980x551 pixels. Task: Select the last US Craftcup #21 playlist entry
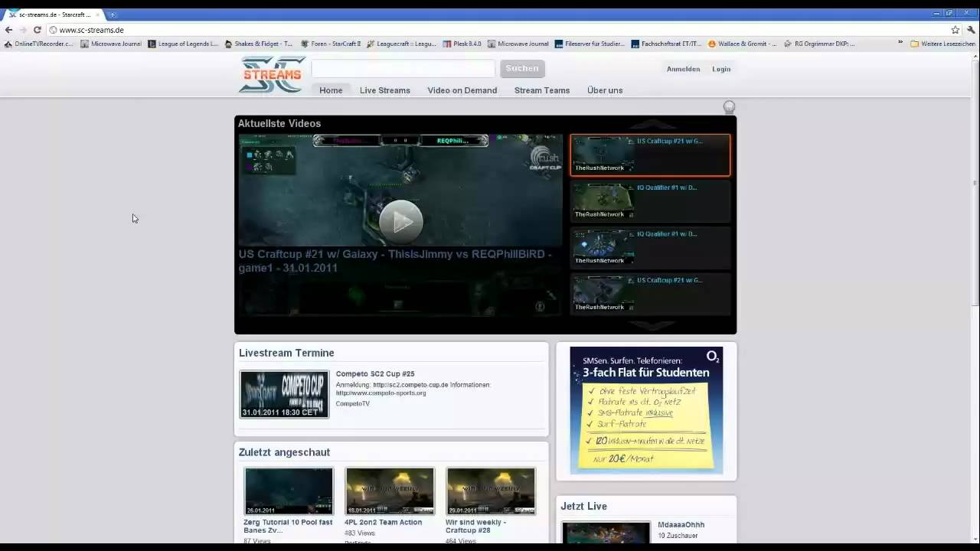(650, 295)
